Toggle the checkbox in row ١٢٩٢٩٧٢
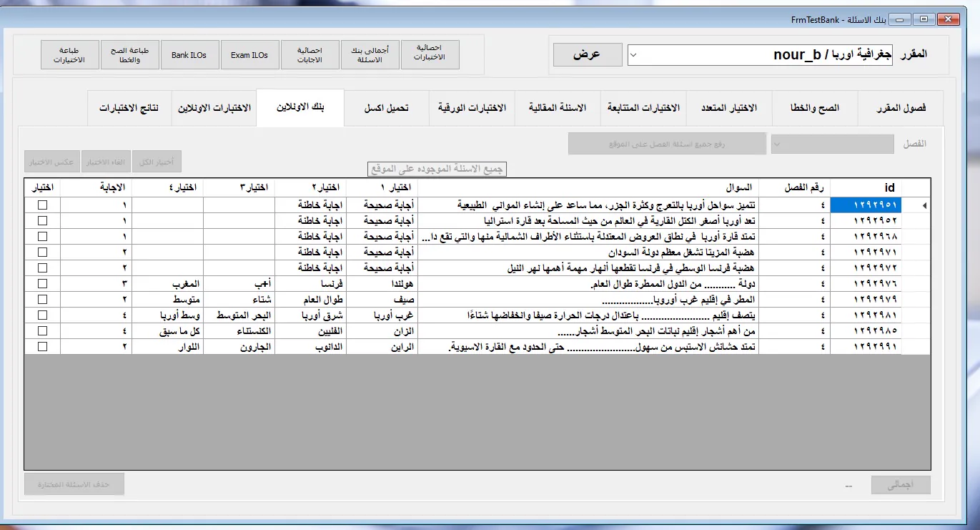 (x=42, y=268)
